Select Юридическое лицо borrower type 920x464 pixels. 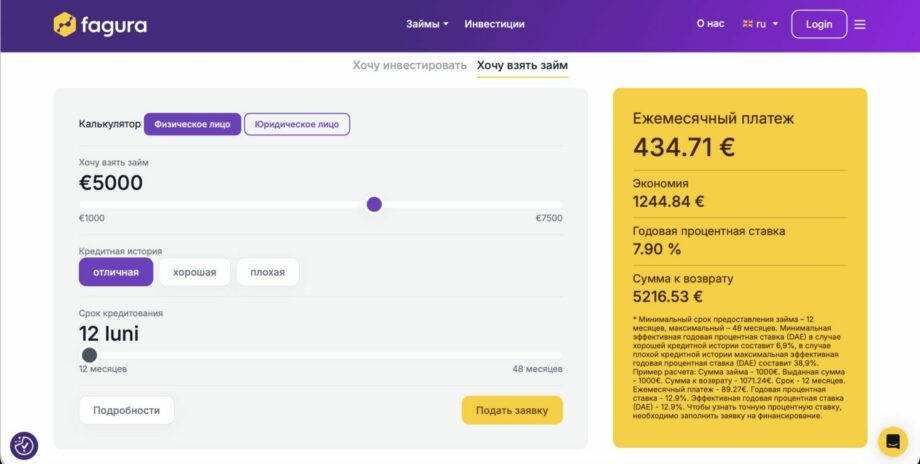tap(297, 124)
